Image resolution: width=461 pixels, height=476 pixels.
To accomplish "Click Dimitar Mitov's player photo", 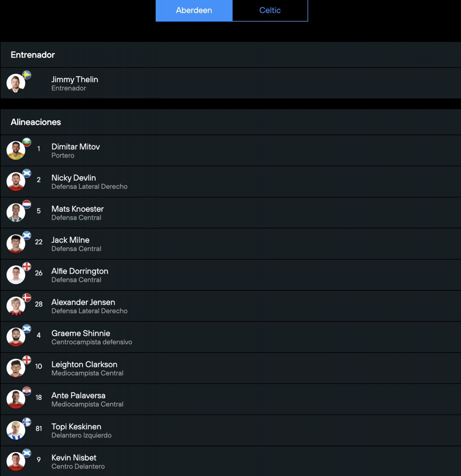I will pyautogui.click(x=16, y=151).
